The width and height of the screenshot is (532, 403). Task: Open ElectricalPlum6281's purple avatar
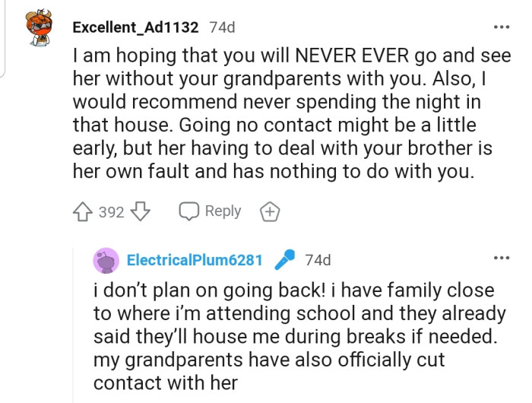pos(106,260)
